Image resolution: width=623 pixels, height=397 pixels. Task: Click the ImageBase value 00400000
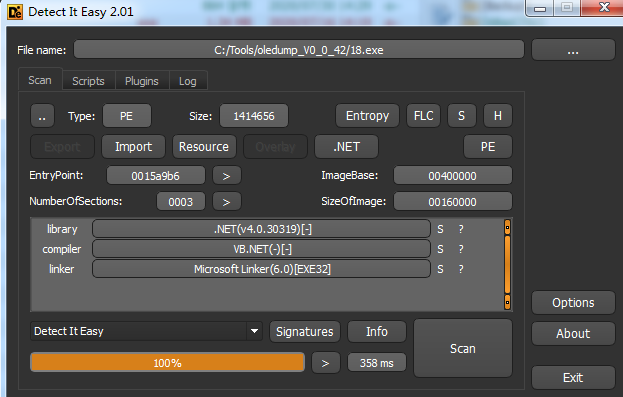[453, 176]
